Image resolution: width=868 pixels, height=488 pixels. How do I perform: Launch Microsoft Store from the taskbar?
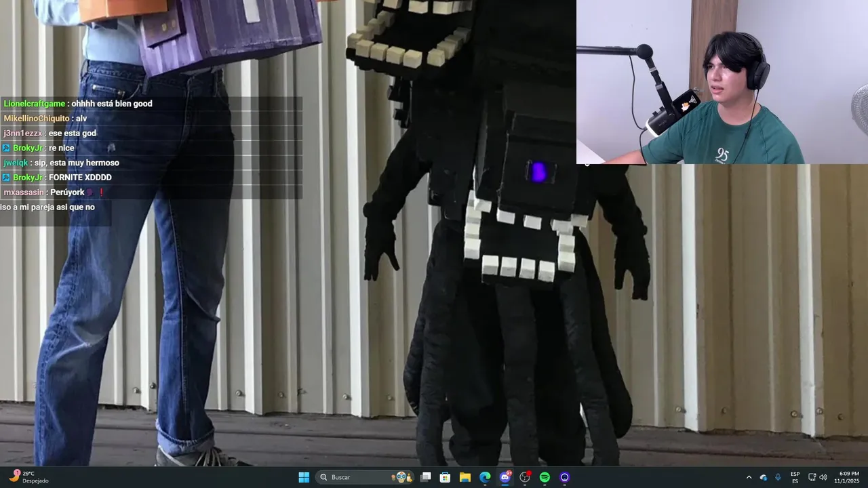click(x=445, y=477)
